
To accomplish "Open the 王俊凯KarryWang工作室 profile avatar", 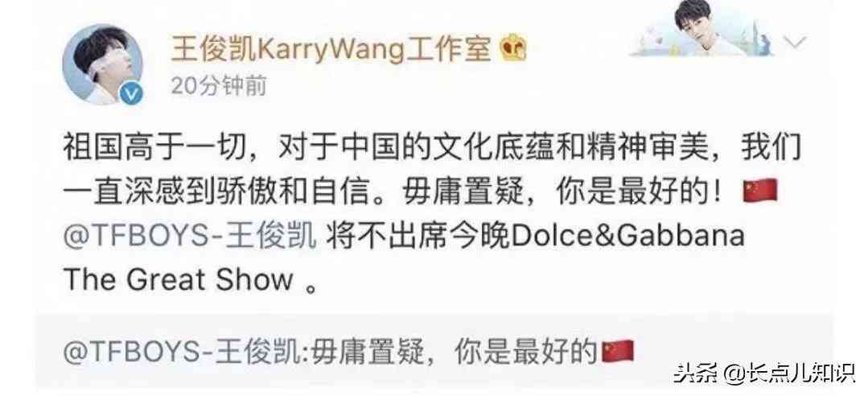I will [x=102, y=65].
